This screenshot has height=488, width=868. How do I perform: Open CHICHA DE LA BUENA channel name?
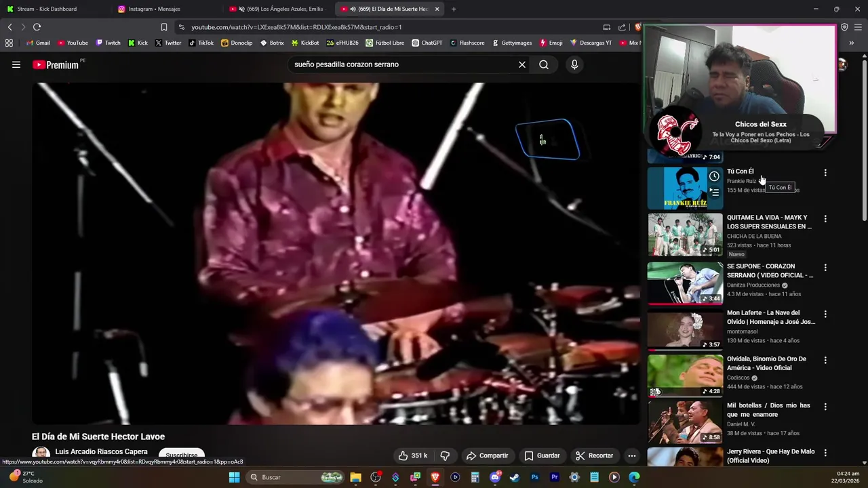[x=754, y=236]
